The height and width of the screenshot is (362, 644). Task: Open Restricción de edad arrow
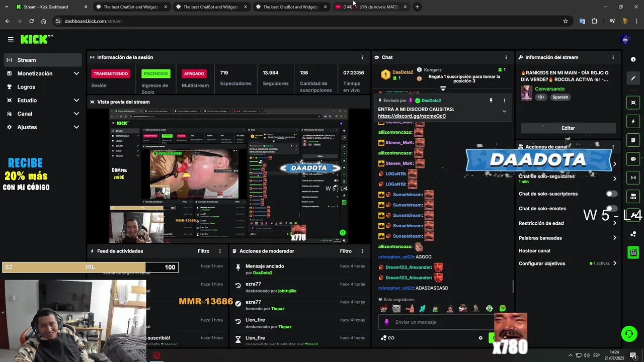614,223
